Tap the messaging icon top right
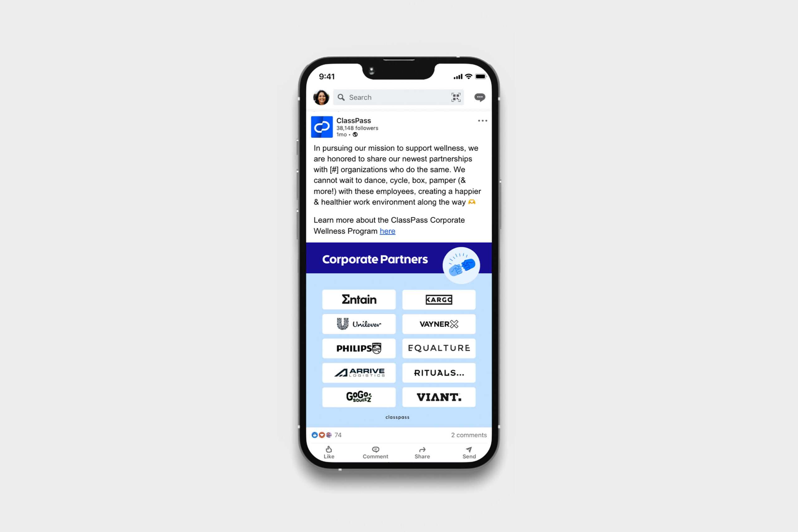 pyautogui.click(x=480, y=97)
